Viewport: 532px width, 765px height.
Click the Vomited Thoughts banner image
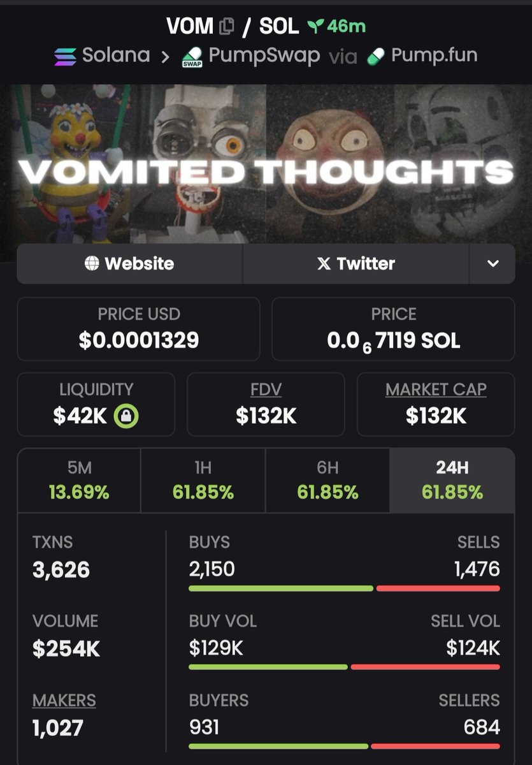pyautogui.click(x=266, y=164)
